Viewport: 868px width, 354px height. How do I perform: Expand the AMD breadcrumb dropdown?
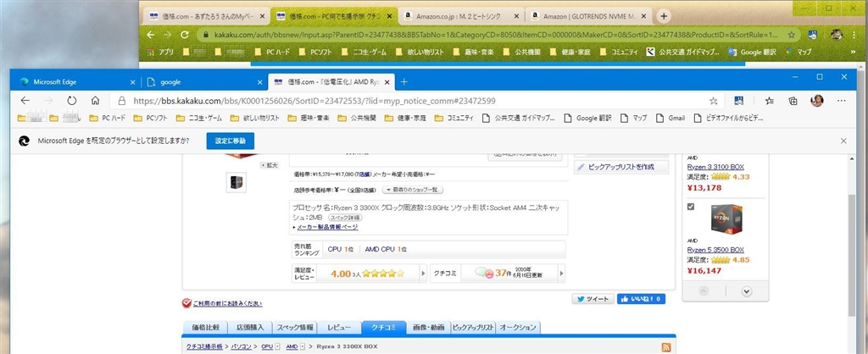click(x=303, y=346)
